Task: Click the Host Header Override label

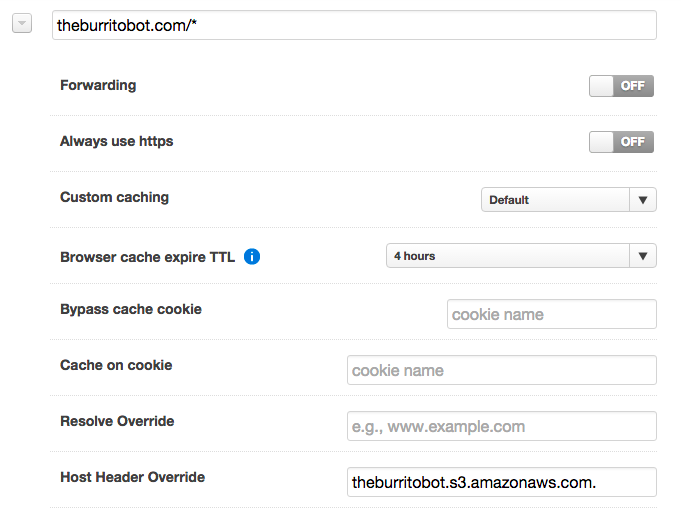Action: pos(132,478)
